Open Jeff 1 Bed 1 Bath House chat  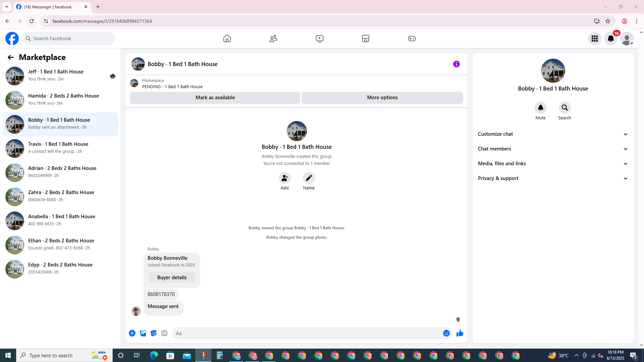[x=60, y=76]
